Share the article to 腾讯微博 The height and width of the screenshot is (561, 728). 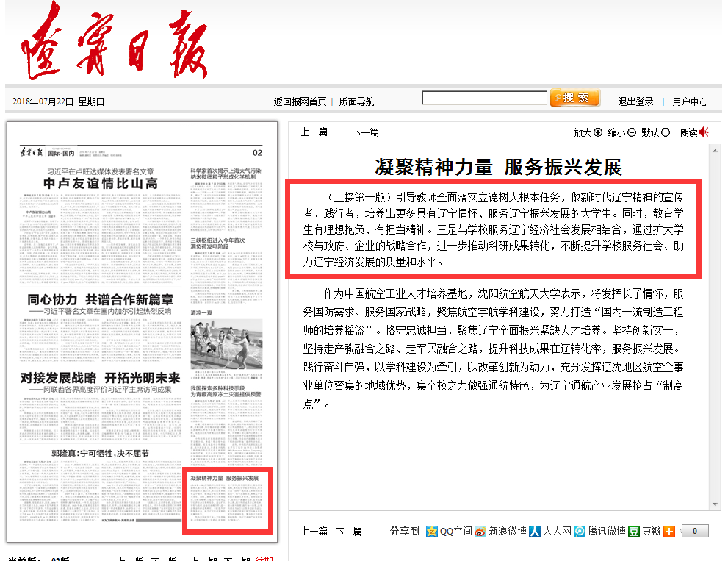click(599, 531)
